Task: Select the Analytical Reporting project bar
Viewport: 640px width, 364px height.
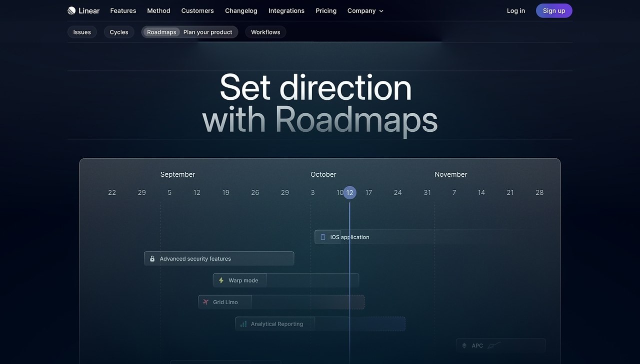Action: coord(320,324)
